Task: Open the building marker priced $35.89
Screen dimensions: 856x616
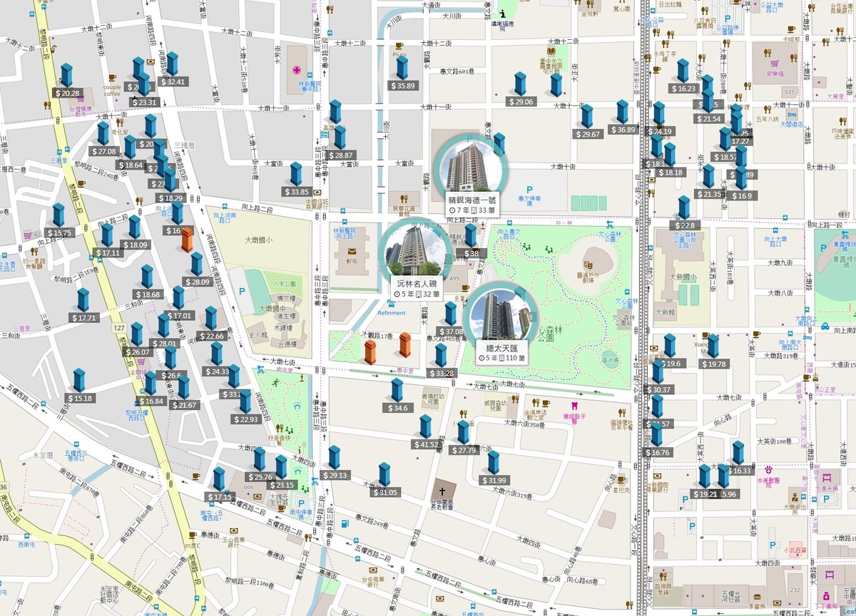Action: coord(402,68)
